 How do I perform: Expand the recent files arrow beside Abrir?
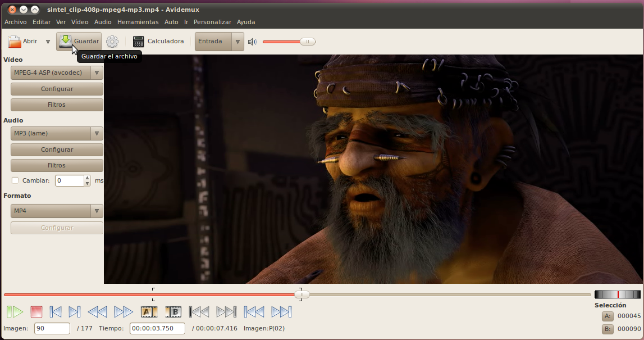pos(48,42)
